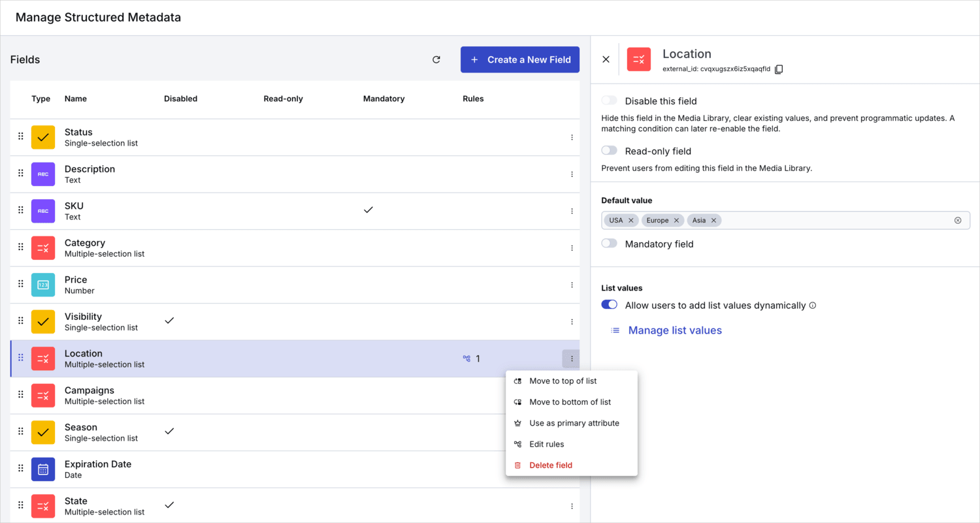980x523 pixels.
Task: Toggle the Read-only field switch
Action: [609, 150]
